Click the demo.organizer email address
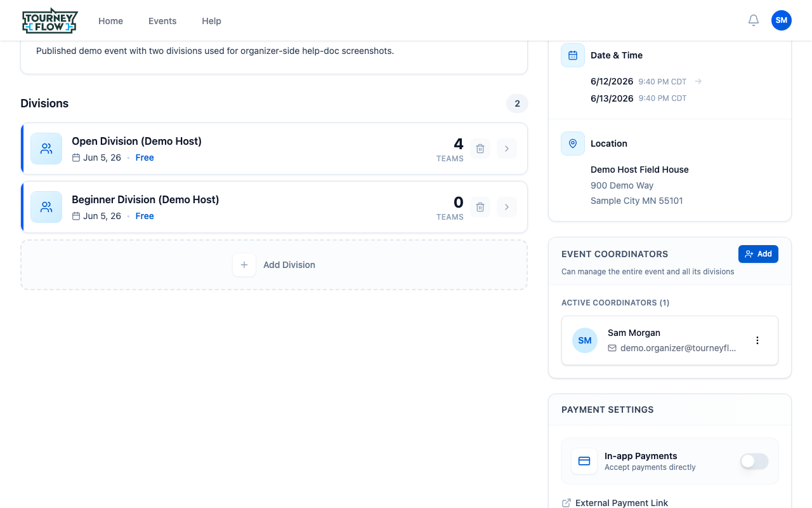The height and width of the screenshot is (508, 812). point(678,348)
